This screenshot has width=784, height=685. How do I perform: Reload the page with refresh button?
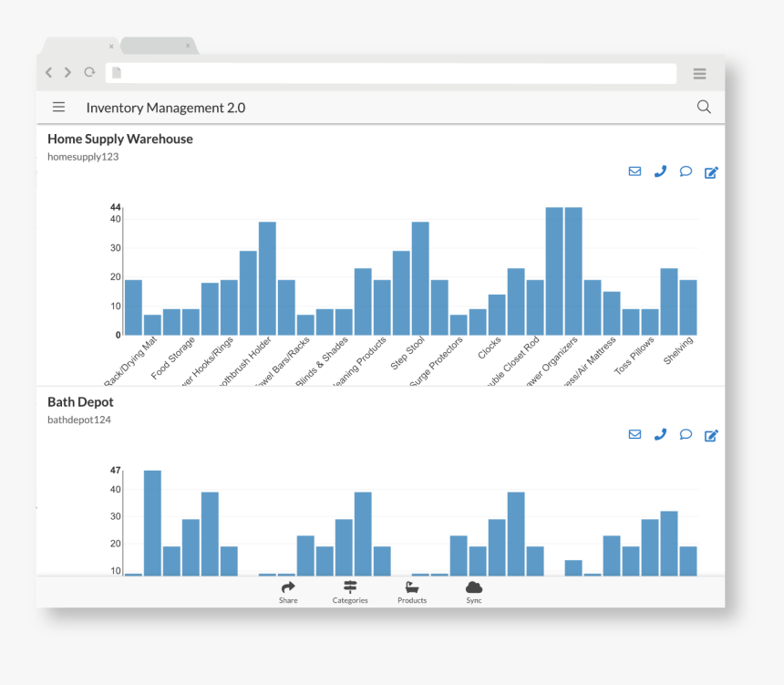point(89,73)
